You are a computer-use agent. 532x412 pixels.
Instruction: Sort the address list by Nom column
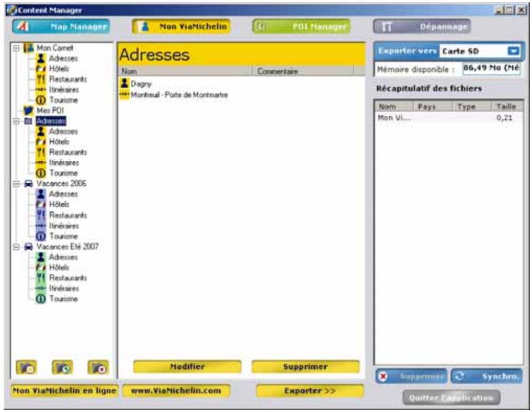click(x=186, y=72)
